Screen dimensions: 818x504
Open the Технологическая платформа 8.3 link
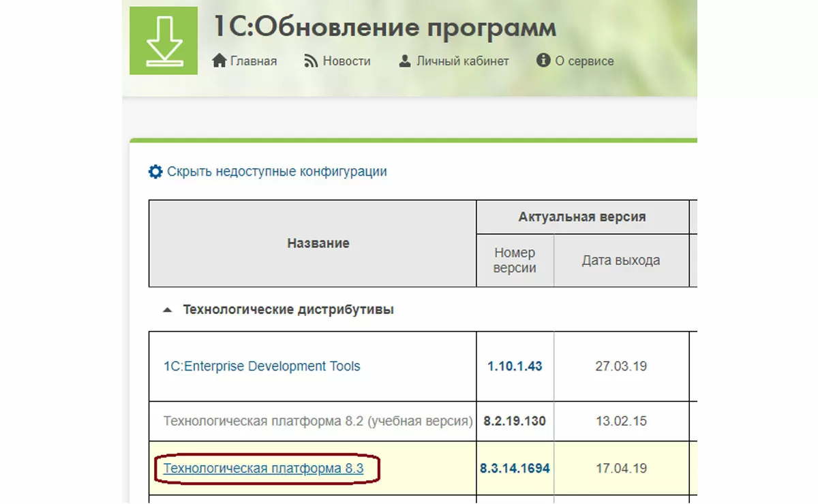[x=264, y=469]
